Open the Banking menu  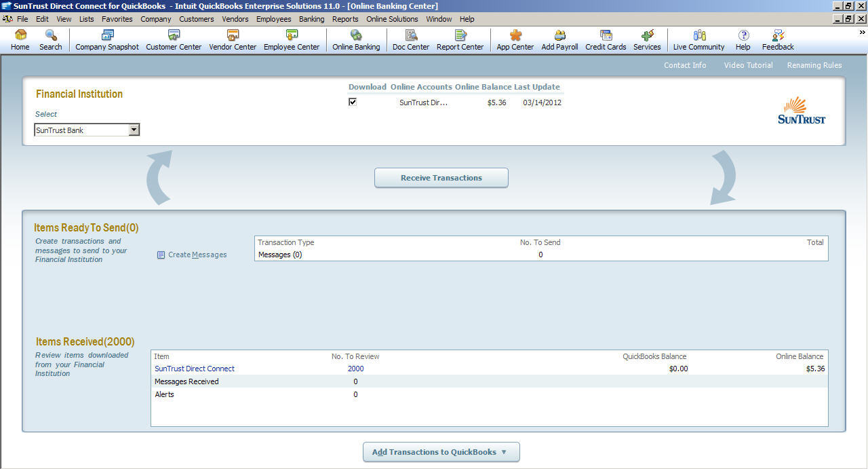312,19
